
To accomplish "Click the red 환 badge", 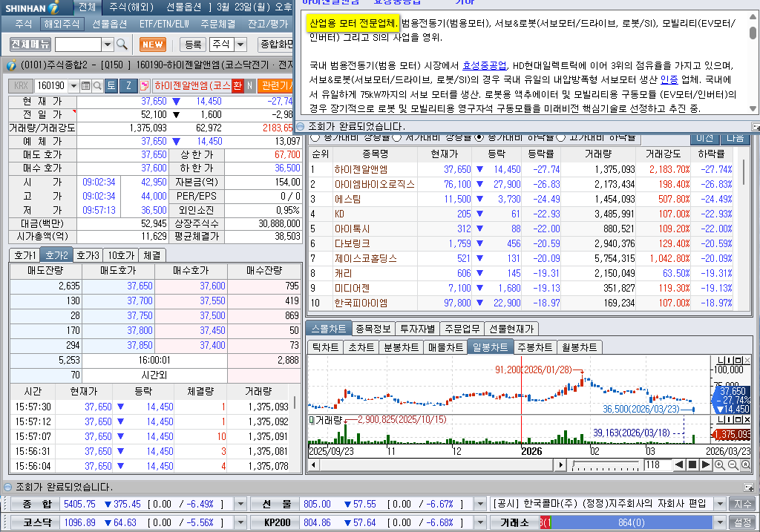I will pyautogui.click(x=237, y=86).
